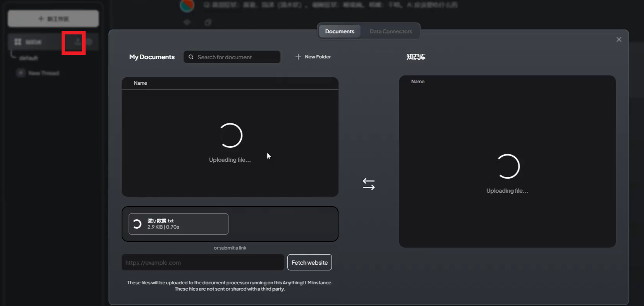The width and height of the screenshot is (644, 306).
Task: Open workspace settings gear icon in sidebar
Action: coord(89,42)
